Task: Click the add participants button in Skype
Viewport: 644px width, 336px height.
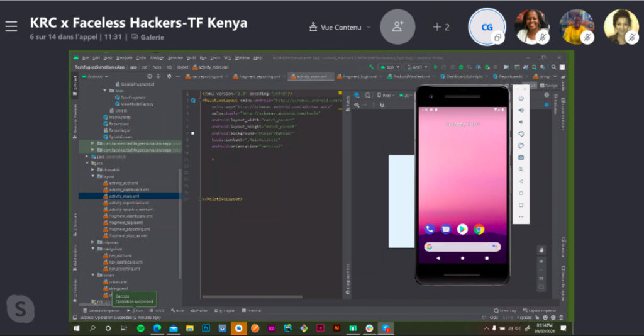Action: (397, 27)
